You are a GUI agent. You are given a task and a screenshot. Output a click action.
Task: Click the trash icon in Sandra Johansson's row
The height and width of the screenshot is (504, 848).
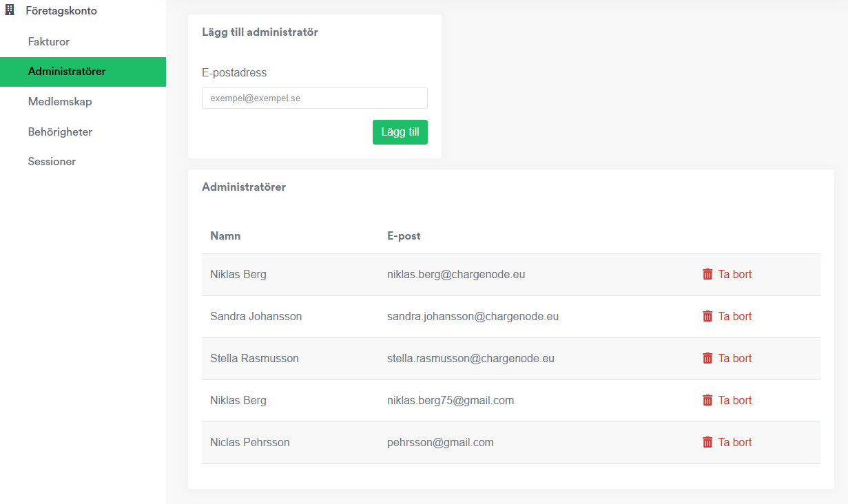(707, 316)
